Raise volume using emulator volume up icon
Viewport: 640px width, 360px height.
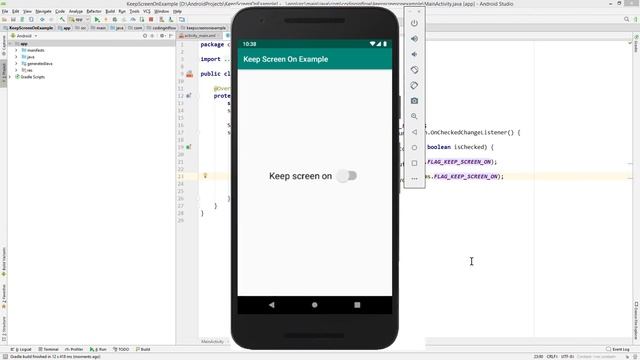pyautogui.click(x=414, y=39)
